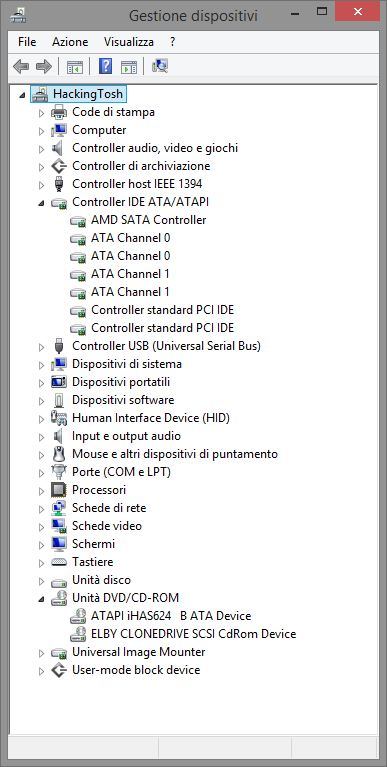The height and width of the screenshot is (767, 387).
Task: Select the Dispositivi portatili label
Action: pyautogui.click(x=121, y=382)
